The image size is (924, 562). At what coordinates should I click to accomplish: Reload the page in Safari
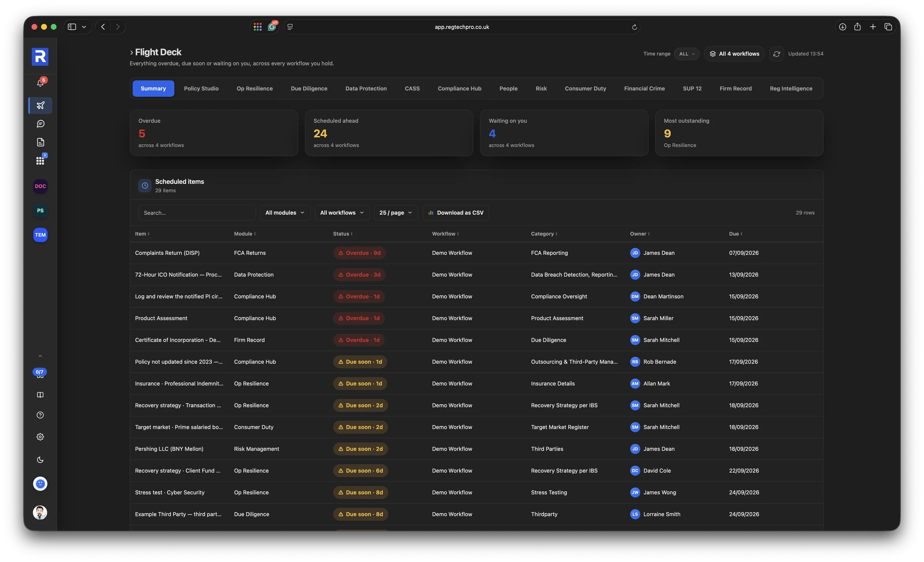coord(634,27)
